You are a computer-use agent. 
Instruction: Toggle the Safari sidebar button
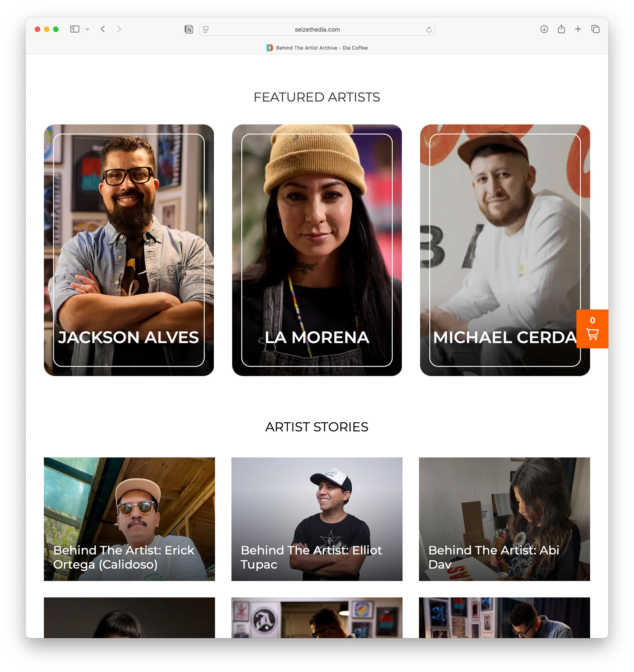pos(75,29)
